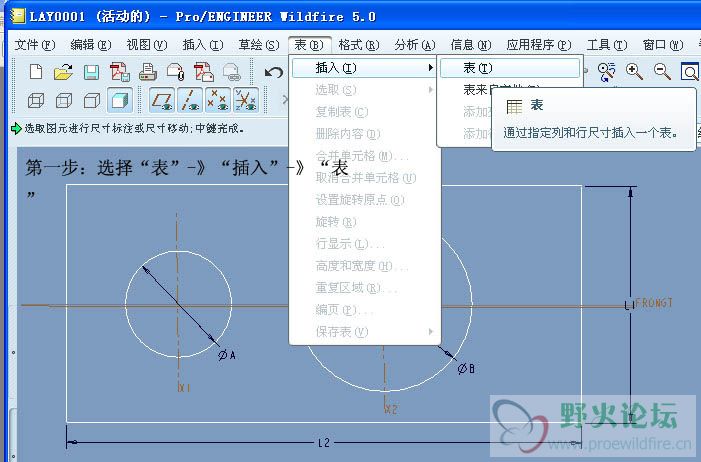Screen dimensions: 701x462
Task: Click the printer icon
Action: (148, 72)
